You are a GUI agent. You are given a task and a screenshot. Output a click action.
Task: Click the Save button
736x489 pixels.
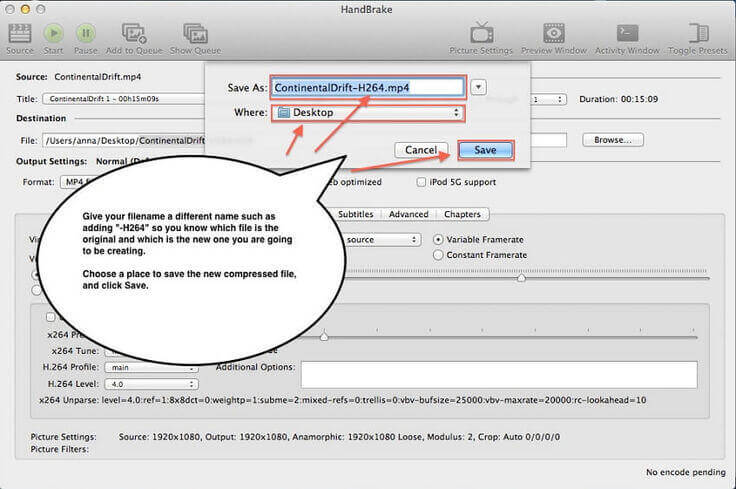click(485, 150)
